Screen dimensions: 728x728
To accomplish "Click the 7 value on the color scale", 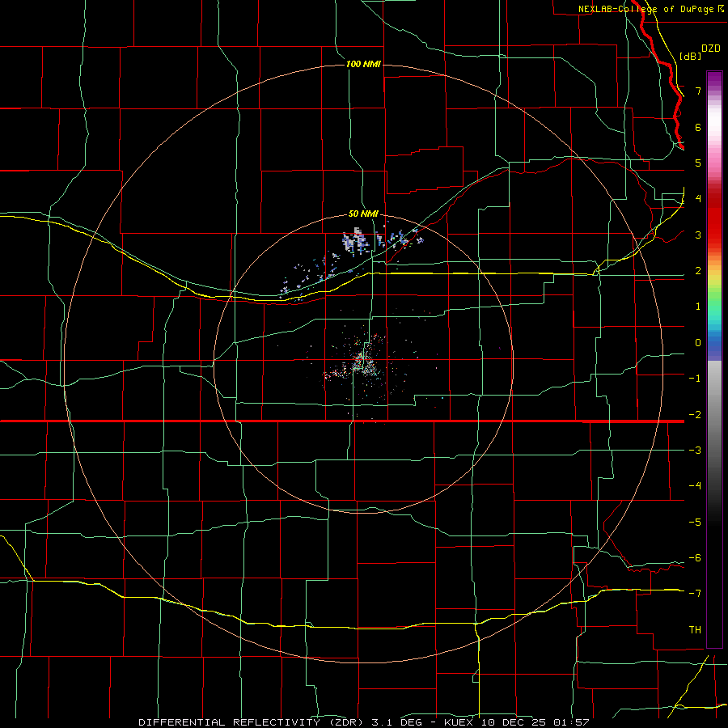I will (x=698, y=91).
